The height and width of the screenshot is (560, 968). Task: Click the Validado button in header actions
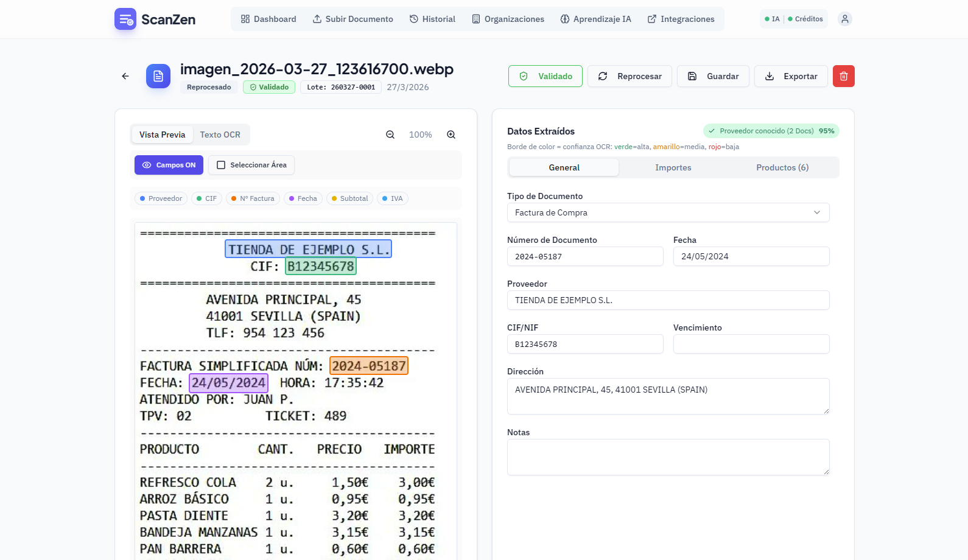pos(545,76)
